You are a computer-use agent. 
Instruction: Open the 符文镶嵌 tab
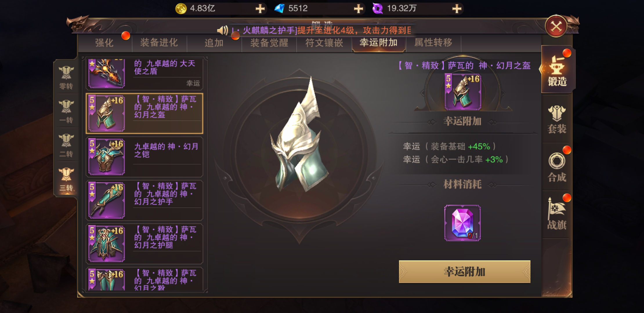324,43
